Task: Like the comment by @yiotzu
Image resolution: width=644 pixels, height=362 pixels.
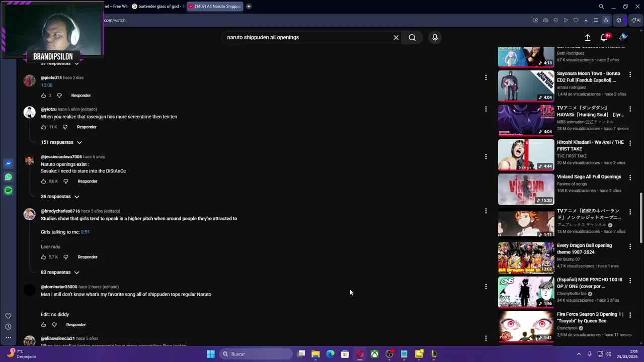Action: 43,127
